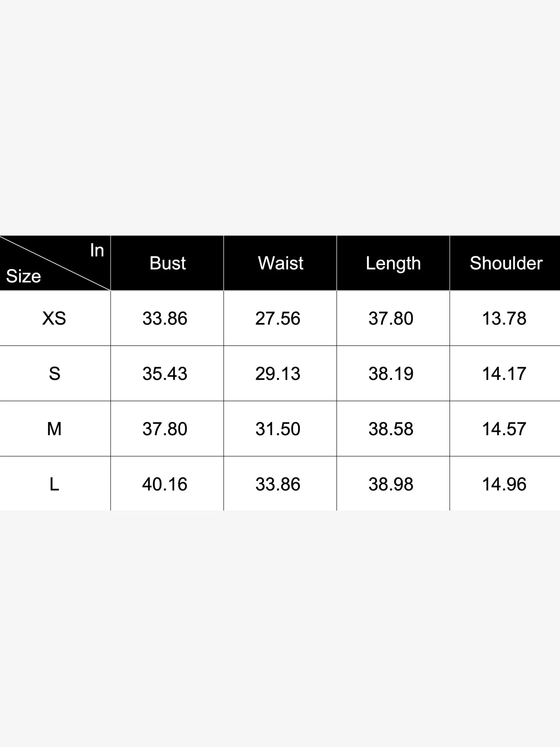
Task: Click the Waist column header
Action: (280, 263)
